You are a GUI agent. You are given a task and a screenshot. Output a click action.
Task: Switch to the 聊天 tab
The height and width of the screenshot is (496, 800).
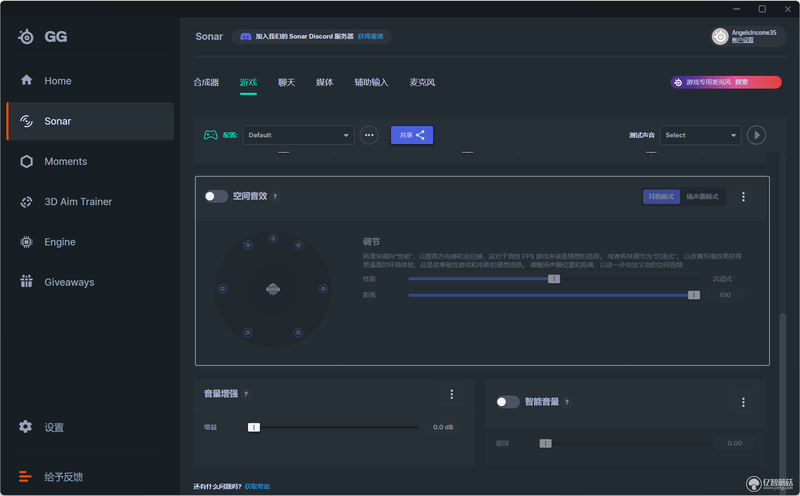pos(286,82)
